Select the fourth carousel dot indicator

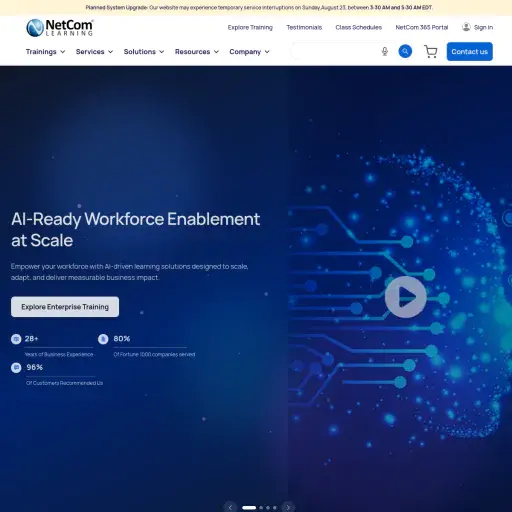coord(275,508)
